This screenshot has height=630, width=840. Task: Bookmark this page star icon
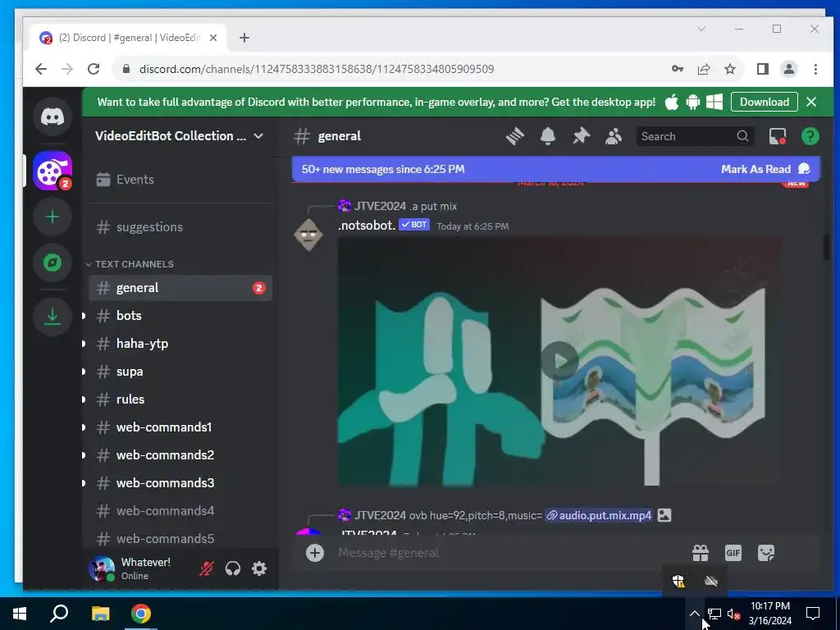click(729, 69)
